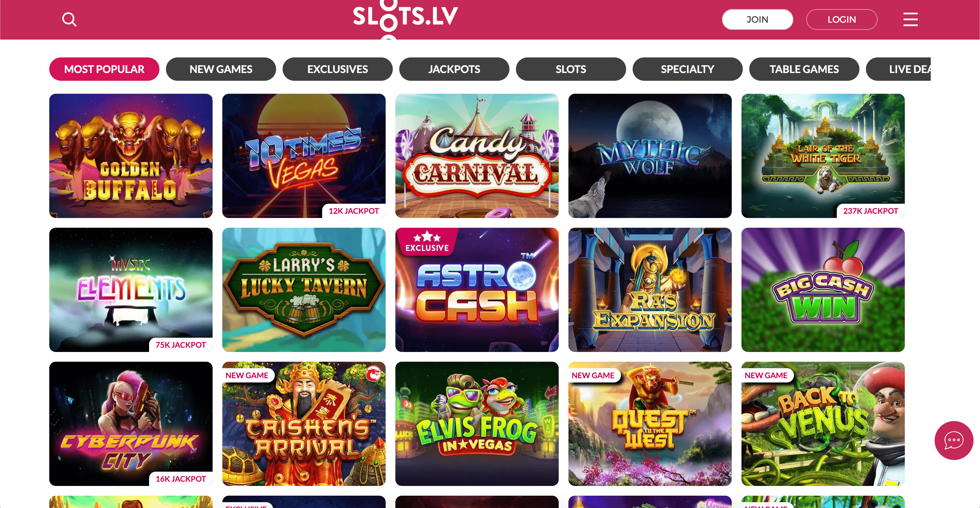This screenshot has height=508, width=980.
Task: Launch the 10 Times Vegas game
Action: coord(304,156)
